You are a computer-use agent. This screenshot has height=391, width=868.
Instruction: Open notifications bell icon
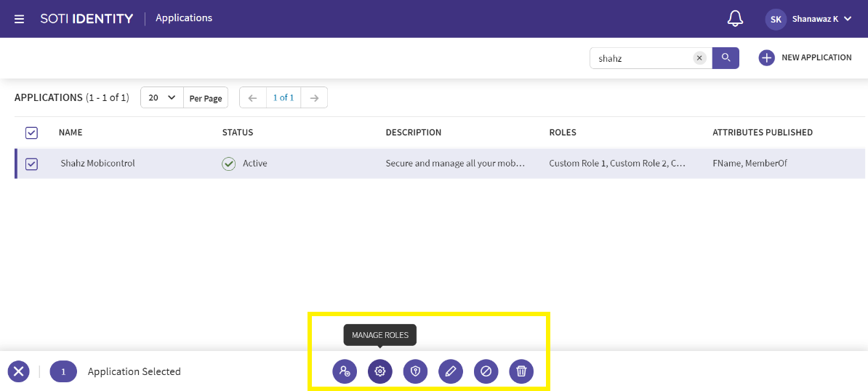tap(735, 19)
